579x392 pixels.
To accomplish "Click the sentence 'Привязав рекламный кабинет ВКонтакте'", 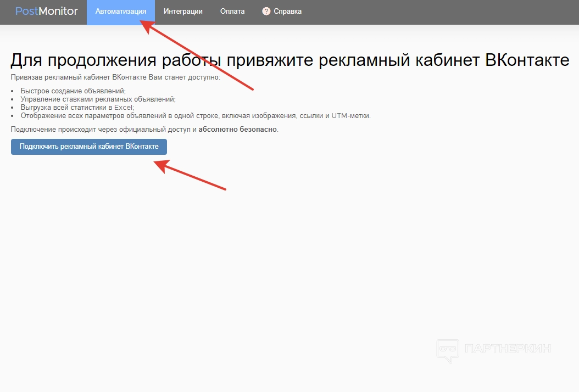I will pos(115,77).
